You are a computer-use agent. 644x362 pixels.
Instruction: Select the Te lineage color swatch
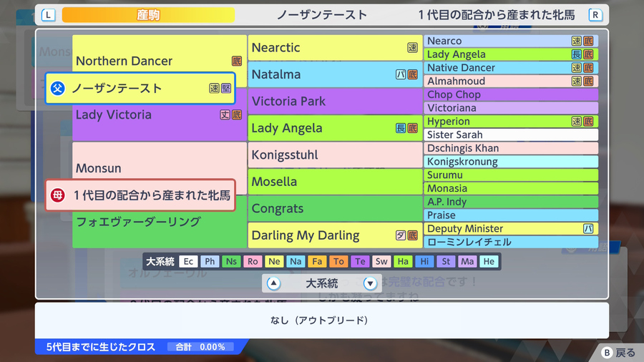360,261
